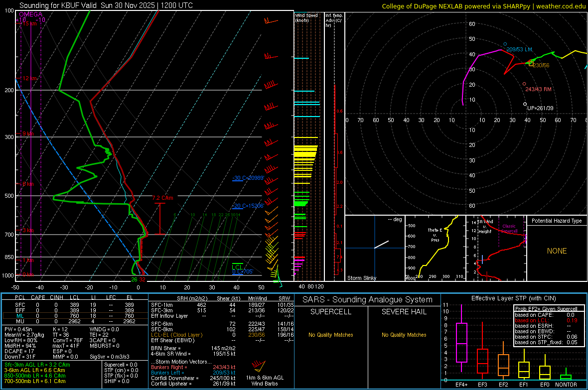The image size is (588, 390).
Task: Click the 'Corfidi Downshear =' row label
Action: [175, 378]
